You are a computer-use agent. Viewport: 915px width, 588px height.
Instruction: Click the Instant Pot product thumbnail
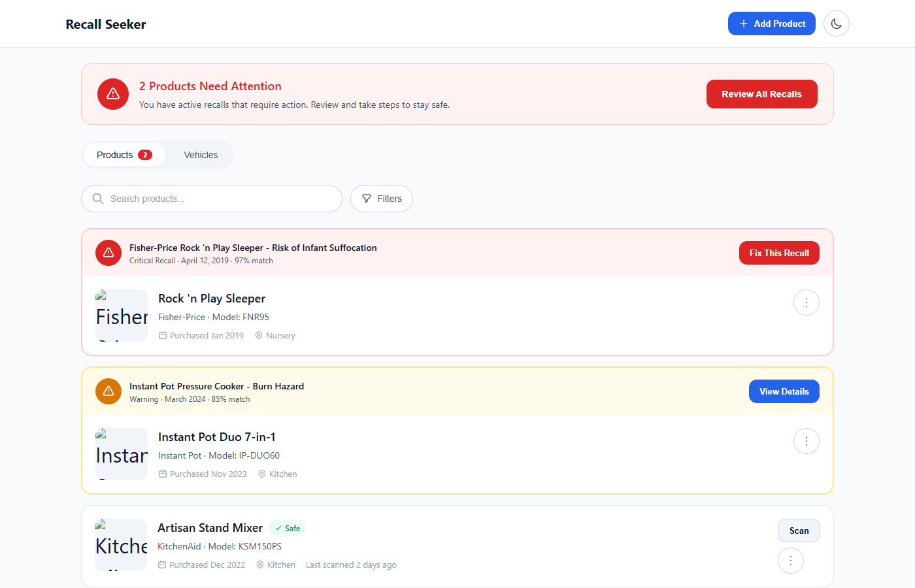coord(122,454)
